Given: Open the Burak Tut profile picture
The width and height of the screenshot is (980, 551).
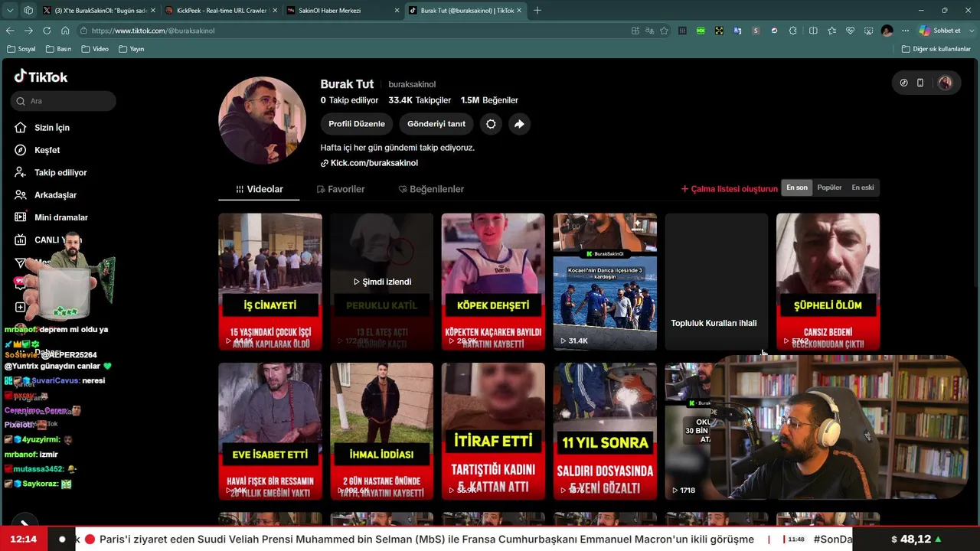Looking at the screenshot, I should 263,120.
